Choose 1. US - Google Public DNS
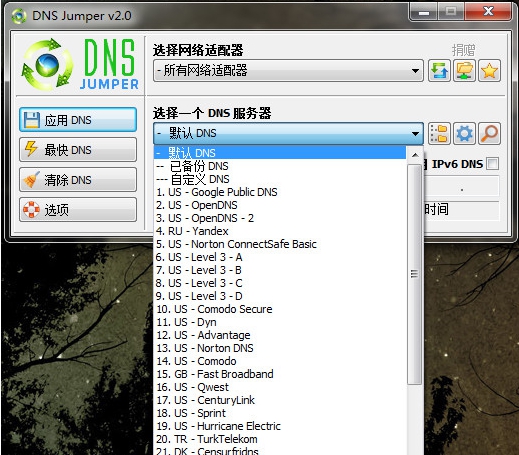The width and height of the screenshot is (519, 455). pyautogui.click(x=280, y=192)
